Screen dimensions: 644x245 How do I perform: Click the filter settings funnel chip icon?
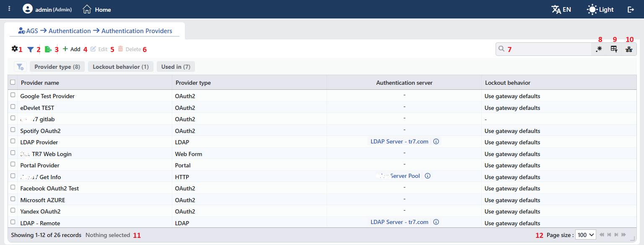(20, 67)
